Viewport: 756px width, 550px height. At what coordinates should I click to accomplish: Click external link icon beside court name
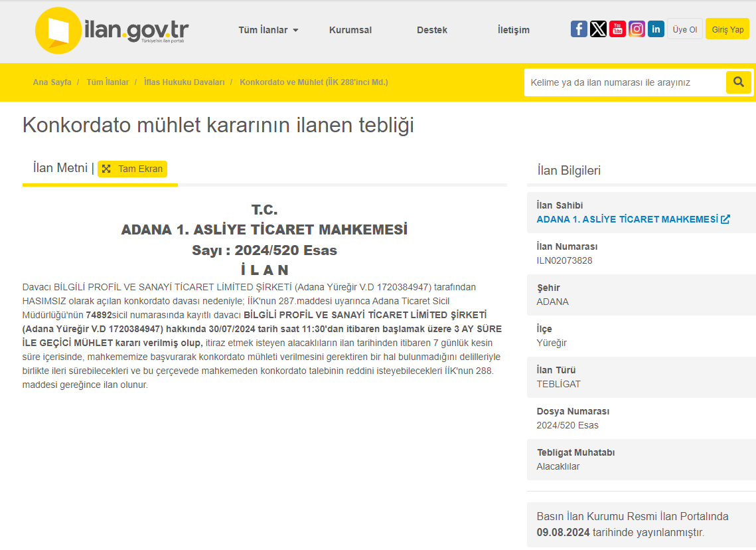click(x=725, y=219)
